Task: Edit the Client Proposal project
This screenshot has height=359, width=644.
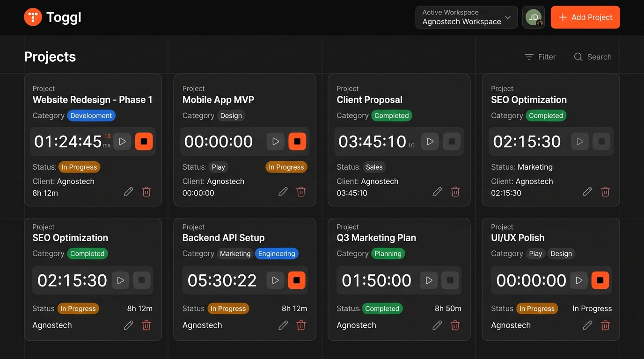Action: [x=437, y=192]
